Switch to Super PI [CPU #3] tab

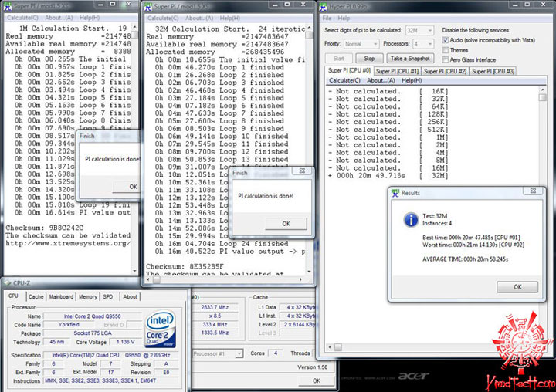[x=493, y=71]
